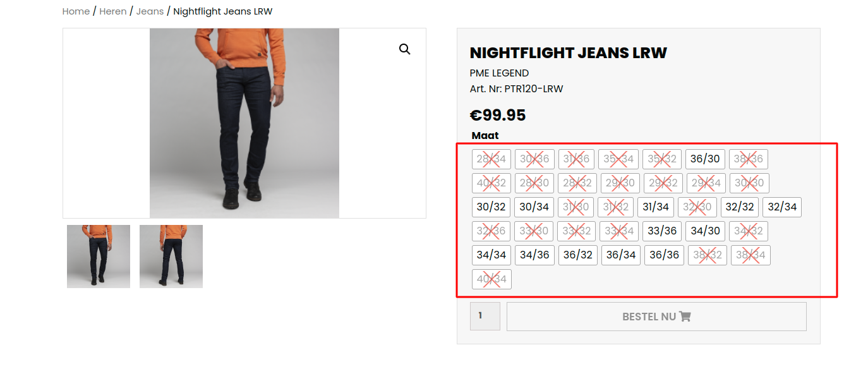Select size 32/34

[x=782, y=207]
